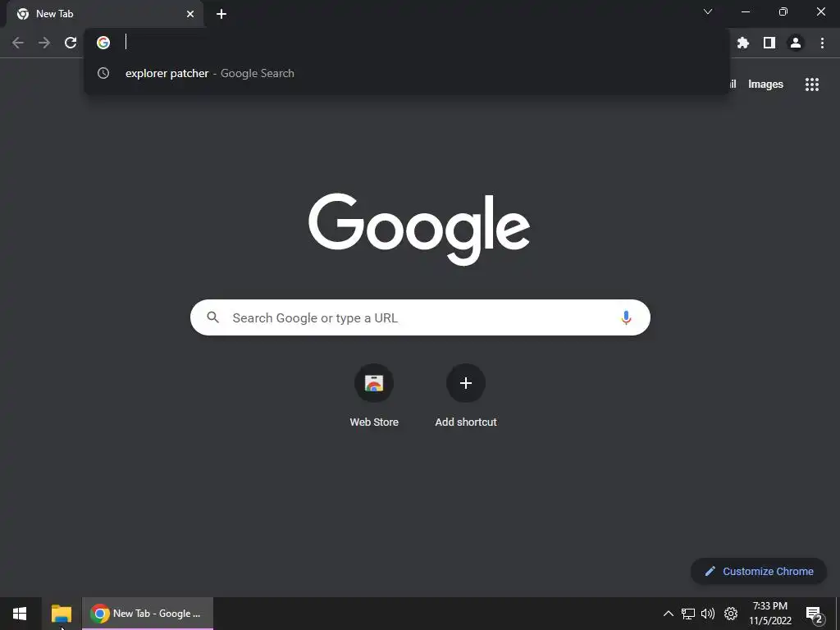Open the taskbar clock showing 7:33 PM
Screen dimensions: 840x630
pyautogui.click(x=770, y=614)
